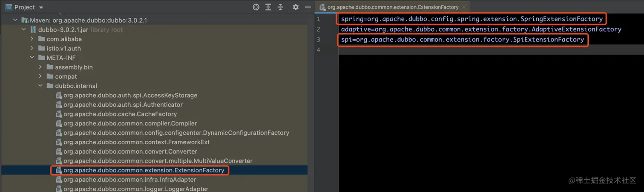Open the common.logger.LoggerAdapter file

(x=136, y=189)
